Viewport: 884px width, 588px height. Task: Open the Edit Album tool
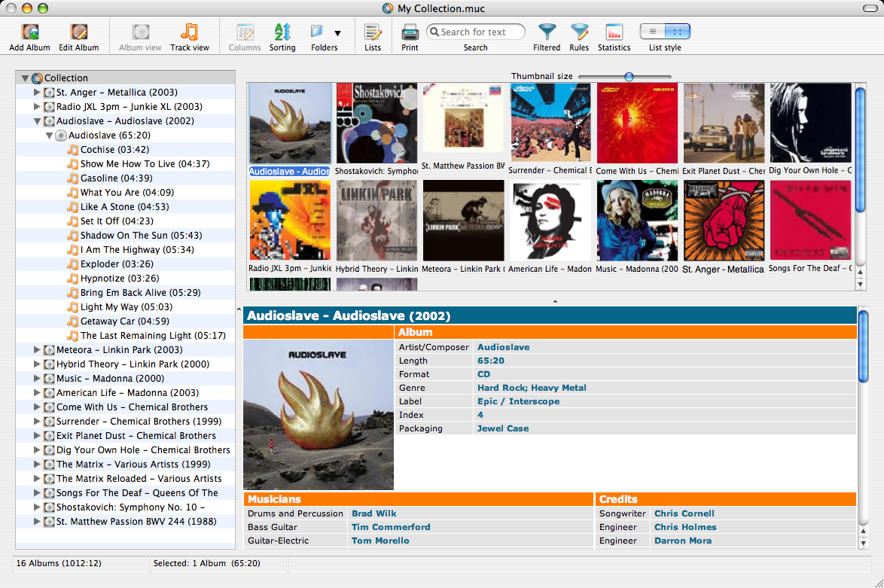tap(79, 32)
